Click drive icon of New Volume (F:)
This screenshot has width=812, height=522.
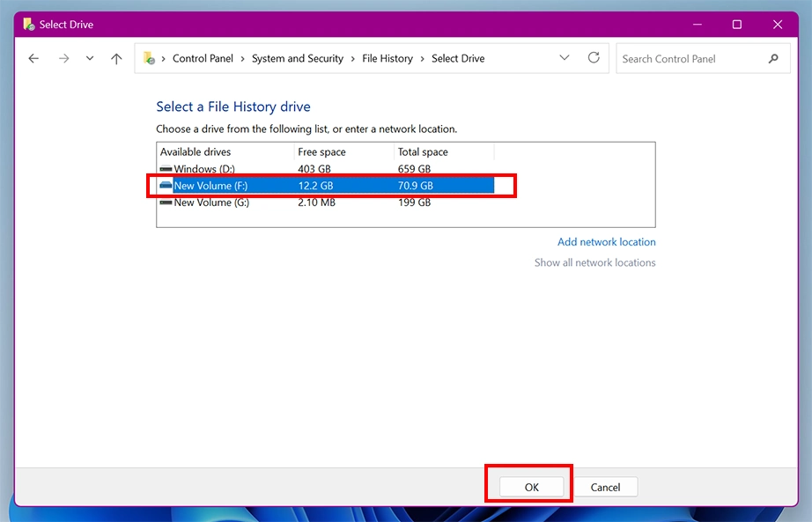pyautogui.click(x=166, y=186)
